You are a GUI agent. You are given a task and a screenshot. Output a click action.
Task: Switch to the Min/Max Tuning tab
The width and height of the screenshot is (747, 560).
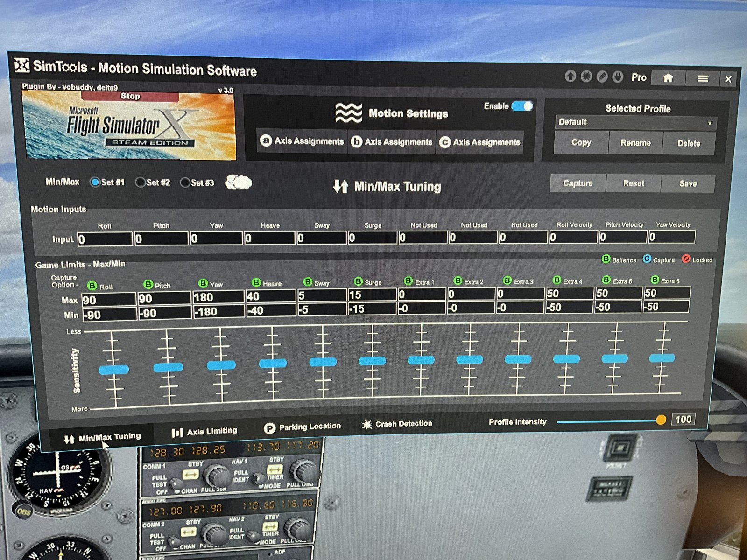tap(102, 437)
